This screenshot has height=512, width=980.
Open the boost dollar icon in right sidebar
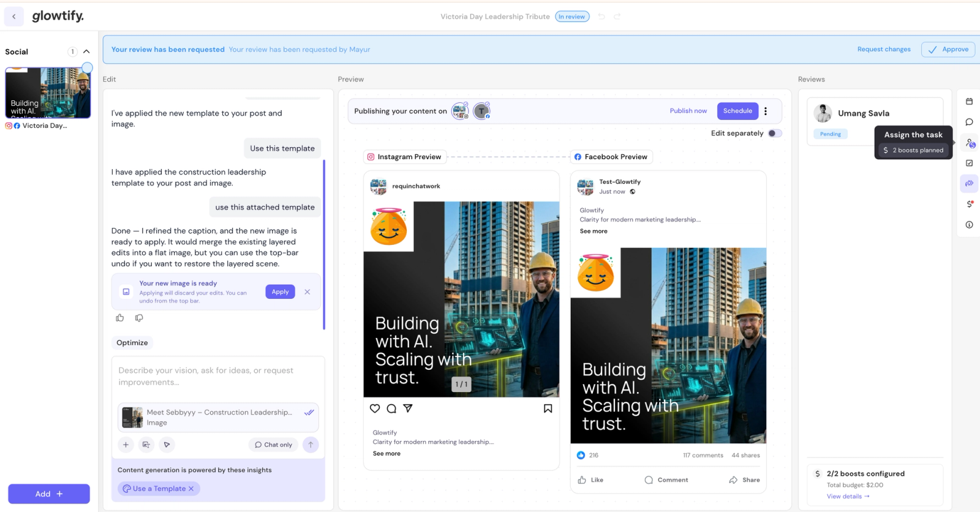[970, 204]
